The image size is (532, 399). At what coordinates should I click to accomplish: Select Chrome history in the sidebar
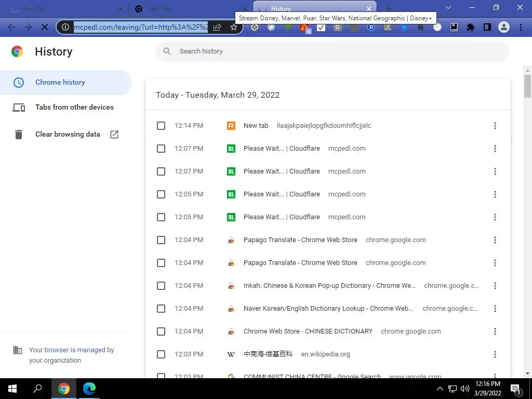(66, 83)
